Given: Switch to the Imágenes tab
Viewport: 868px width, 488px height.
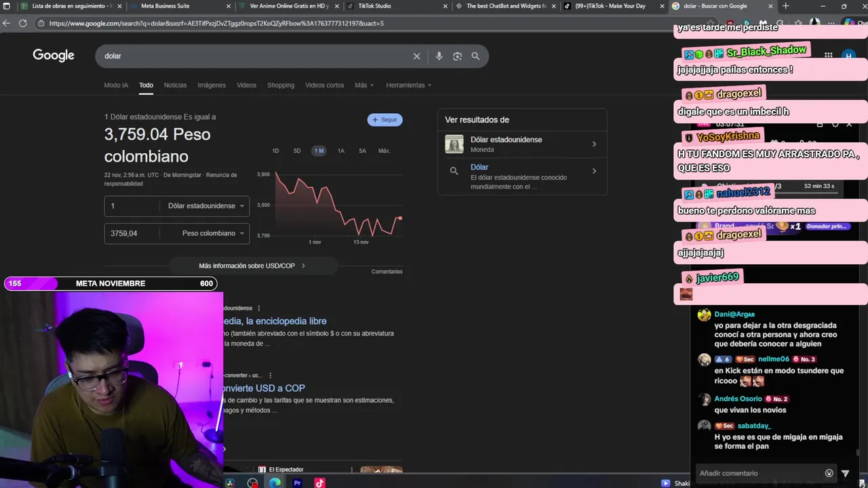Looking at the screenshot, I should (212, 85).
